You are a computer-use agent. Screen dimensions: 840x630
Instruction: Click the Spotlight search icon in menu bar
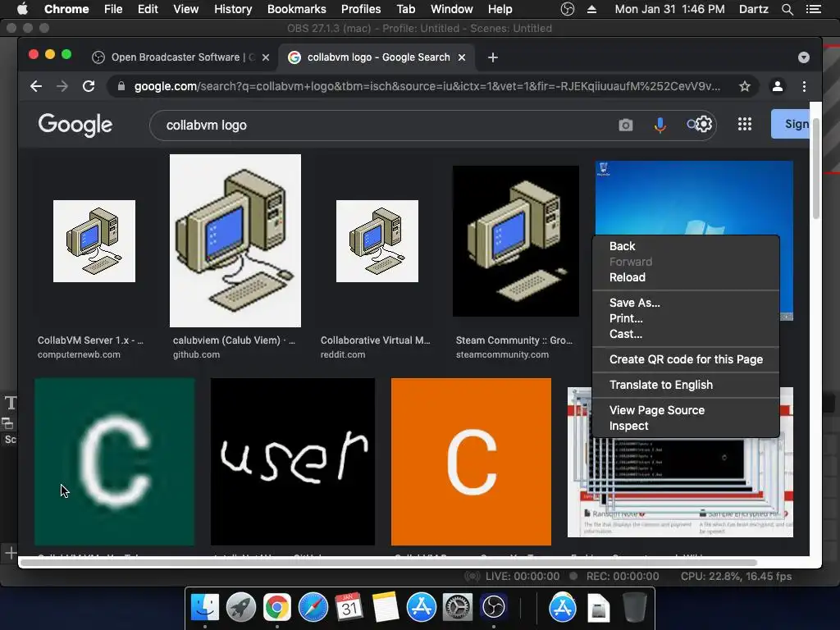click(x=787, y=9)
